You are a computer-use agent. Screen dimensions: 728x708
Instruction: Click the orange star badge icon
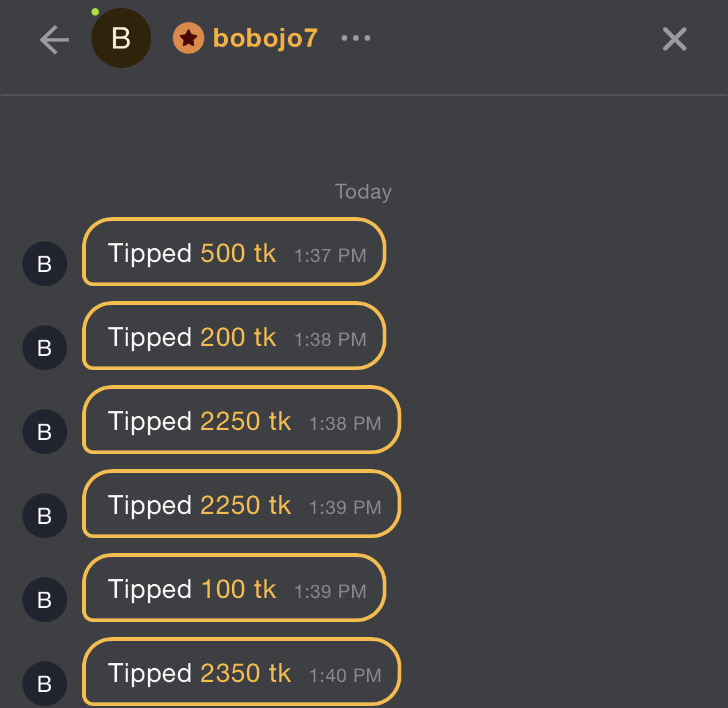[188, 39]
